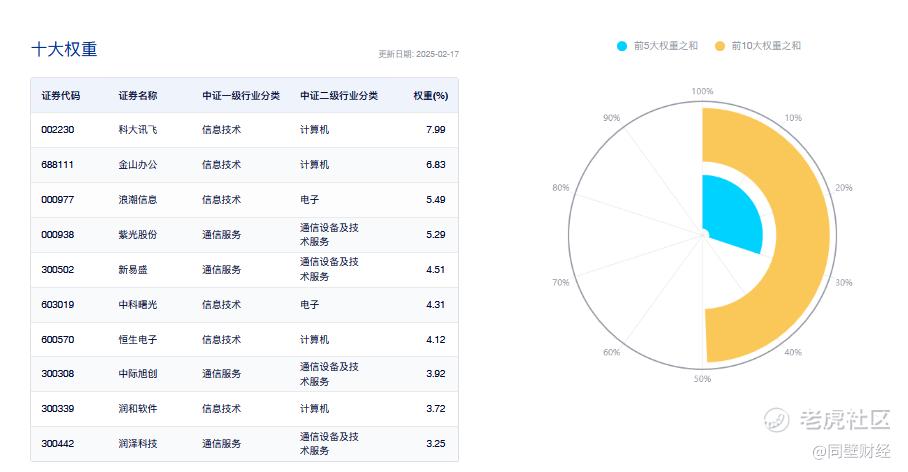Select stock name 中际旭创
908x472 pixels.
[138, 374]
